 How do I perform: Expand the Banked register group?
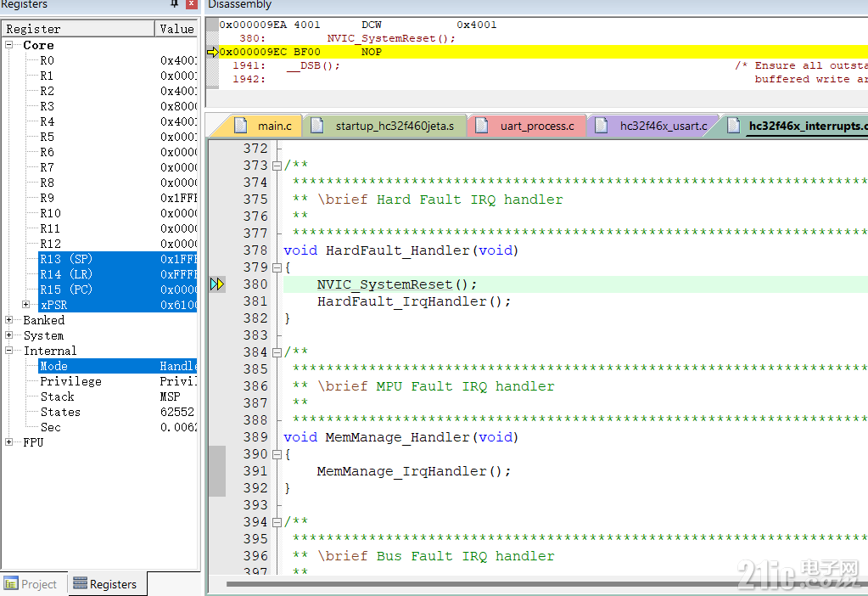click(8, 320)
